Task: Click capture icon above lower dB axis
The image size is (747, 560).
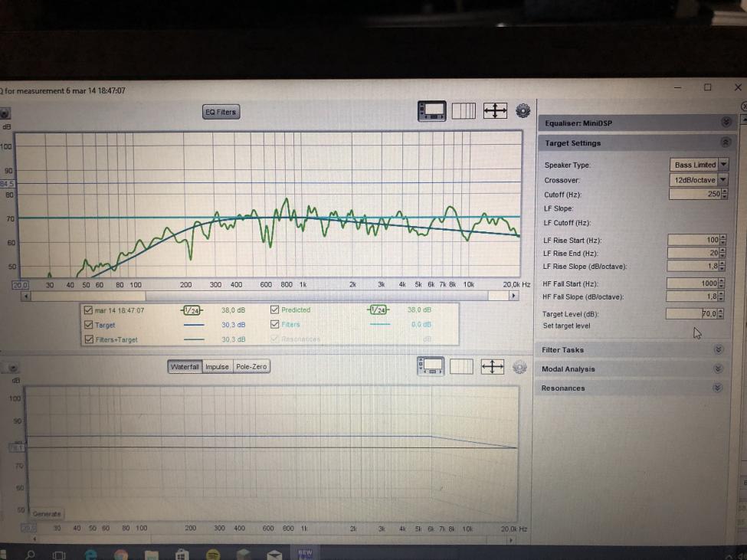Action: (13, 368)
